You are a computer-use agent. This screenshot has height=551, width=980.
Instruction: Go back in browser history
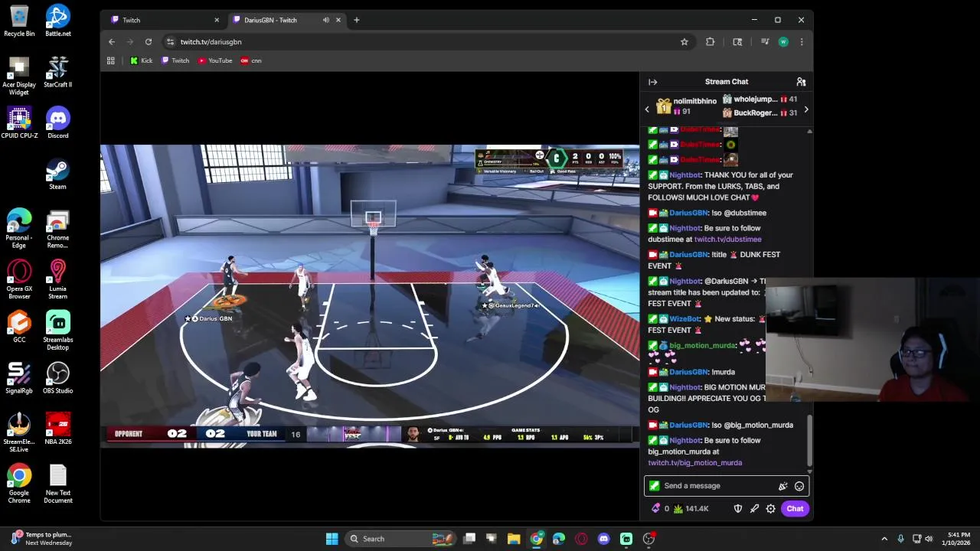(x=112, y=42)
